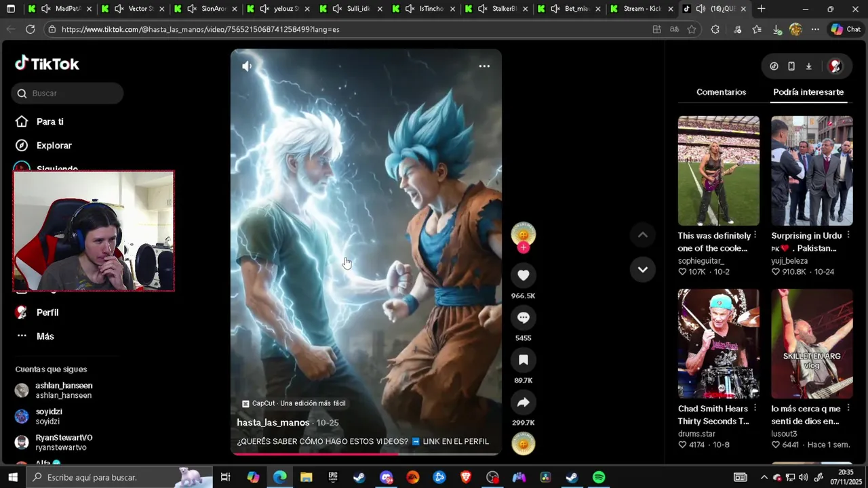Open Brave browser from the taskbar
The height and width of the screenshot is (488, 868).
(466, 477)
